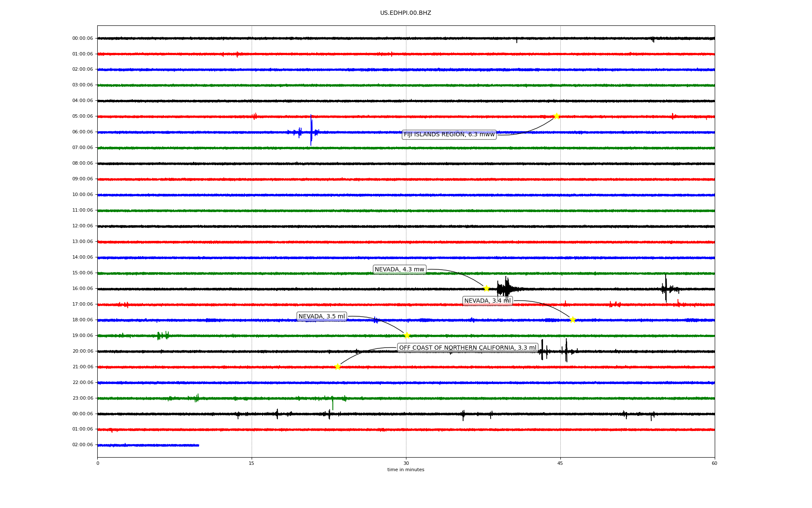This screenshot has width=812, height=508.
Task: Click the 30 tick on the time axis
Action: [406, 463]
